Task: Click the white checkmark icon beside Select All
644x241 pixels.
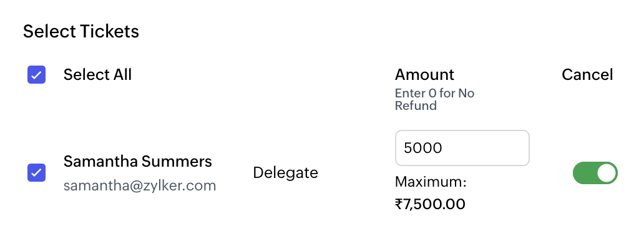Action: [x=37, y=75]
